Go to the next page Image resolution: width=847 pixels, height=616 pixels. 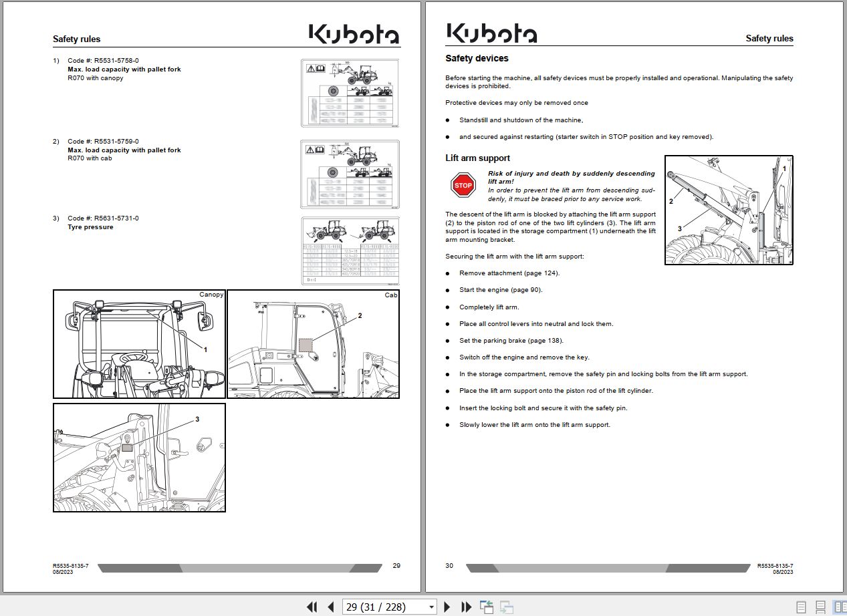pos(447,607)
